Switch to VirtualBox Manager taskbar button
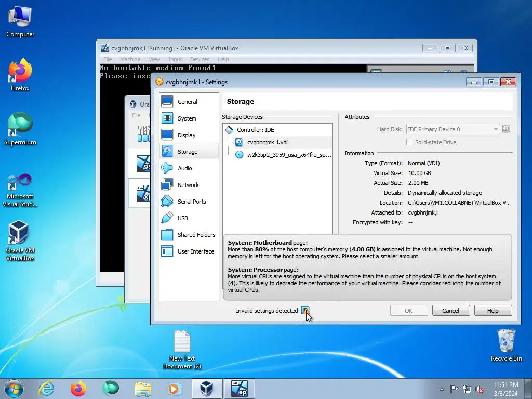 tap(207, 389)
